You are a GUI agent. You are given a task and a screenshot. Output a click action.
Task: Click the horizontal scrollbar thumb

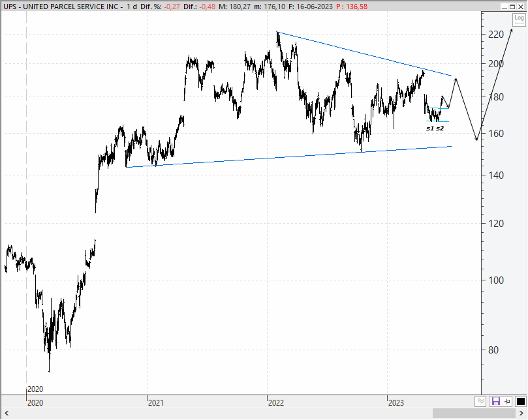coord(473,413)
